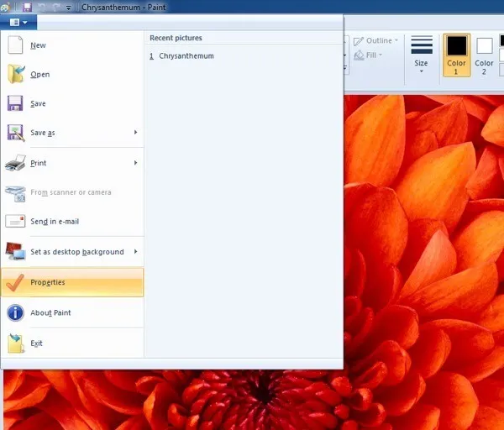The height and width of the screenshot is (430, 504).
Task: Expand the Print submenu arrow
Action: (135, 163)
